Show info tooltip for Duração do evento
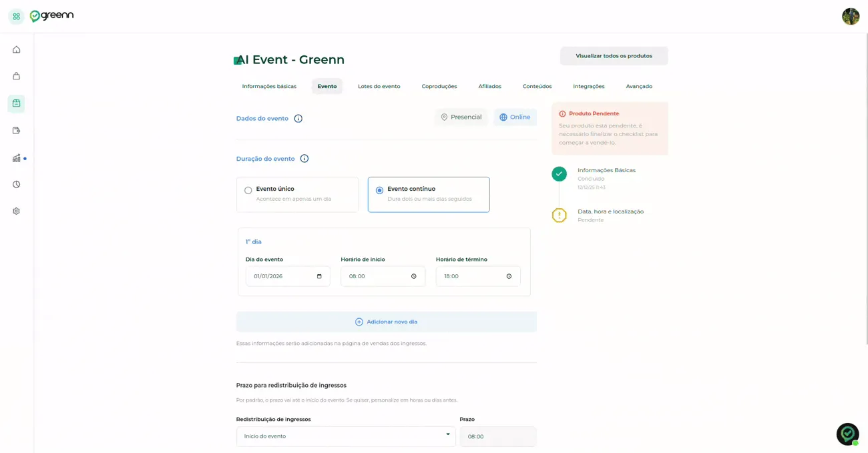Image resolution: width=868 pixels, height=453 pixels. coord(304,159)
